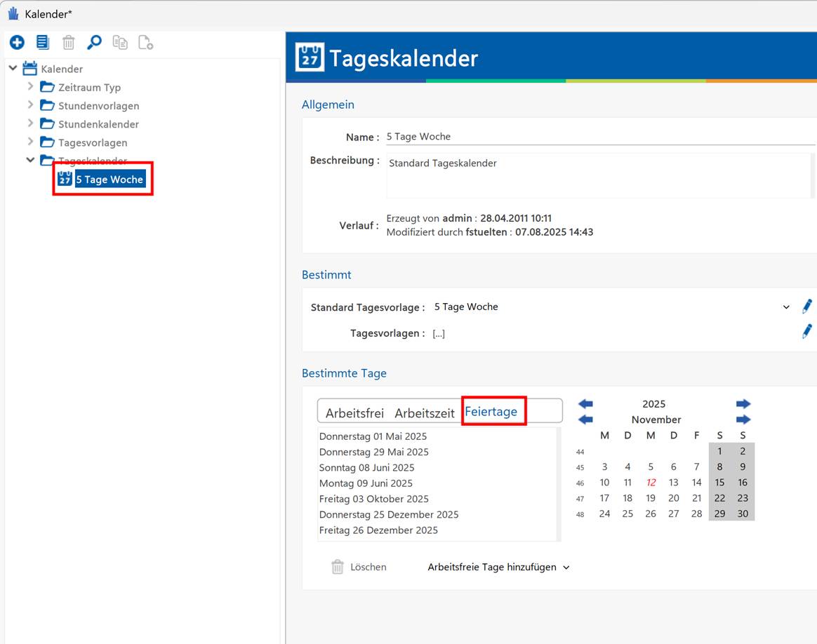Click the Name field 5 Tage Woche
Screen dimensions: 817x644
pyautogui.click(x=600, y=136)
